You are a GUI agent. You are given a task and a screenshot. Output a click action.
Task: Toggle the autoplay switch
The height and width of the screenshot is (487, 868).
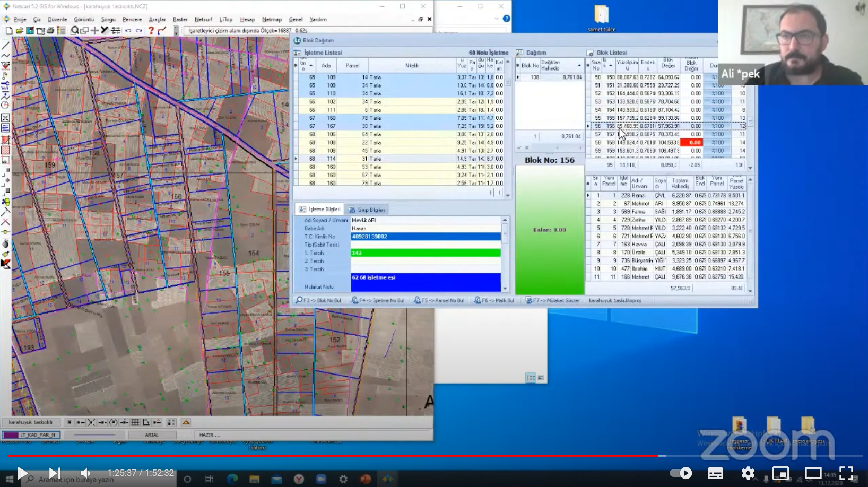681,473
